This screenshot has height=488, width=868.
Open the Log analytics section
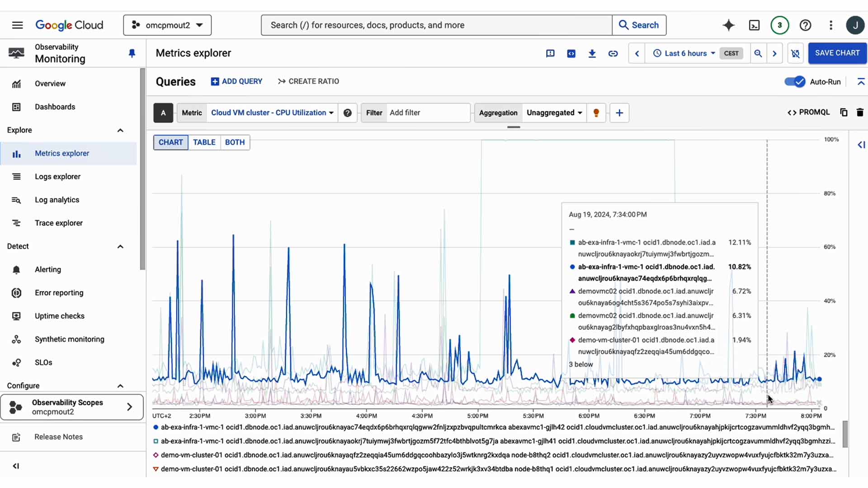(x=56, y=199)
